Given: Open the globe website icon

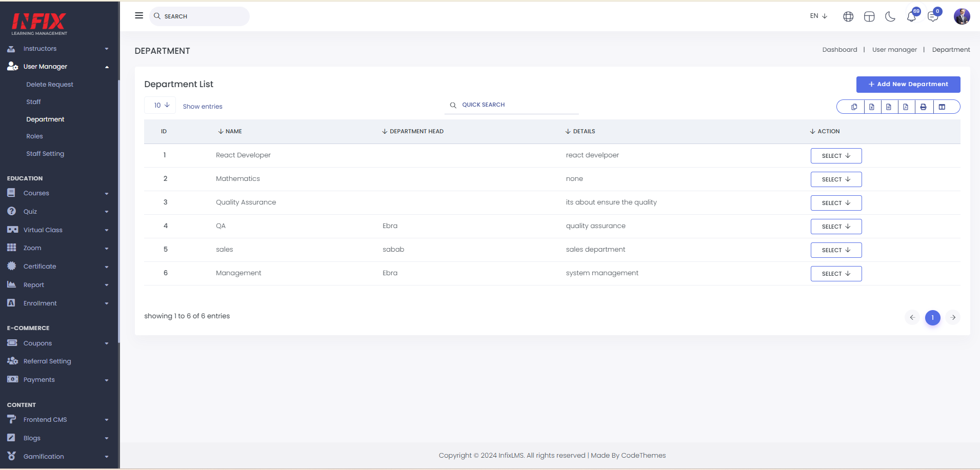Looking at the screenshot, I should coord(848,16).
